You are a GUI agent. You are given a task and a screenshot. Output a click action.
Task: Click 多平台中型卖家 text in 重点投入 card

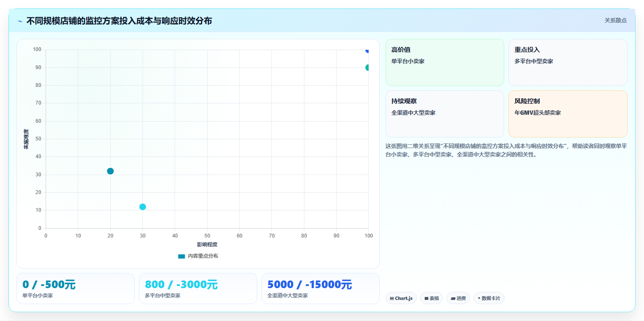[x=534, y=61]
